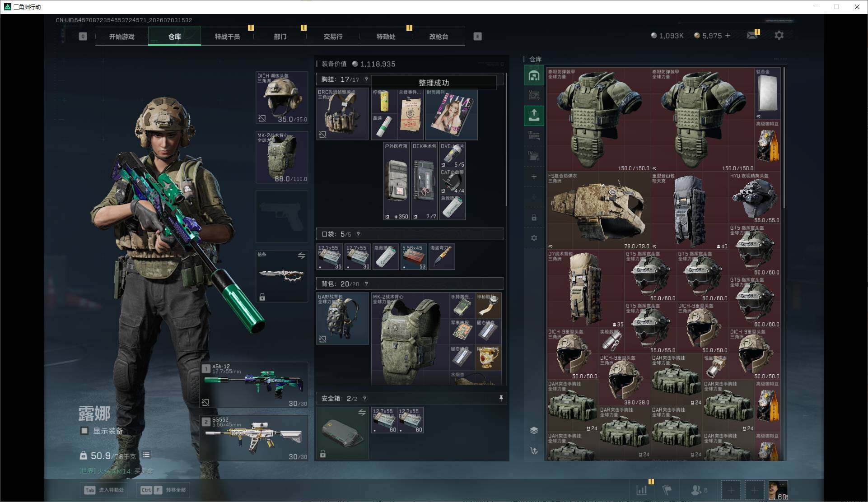Screen dimensions: 868x502
Task: Toggle the swap arrows on 信条 knife slot
Action: (301, 256)
